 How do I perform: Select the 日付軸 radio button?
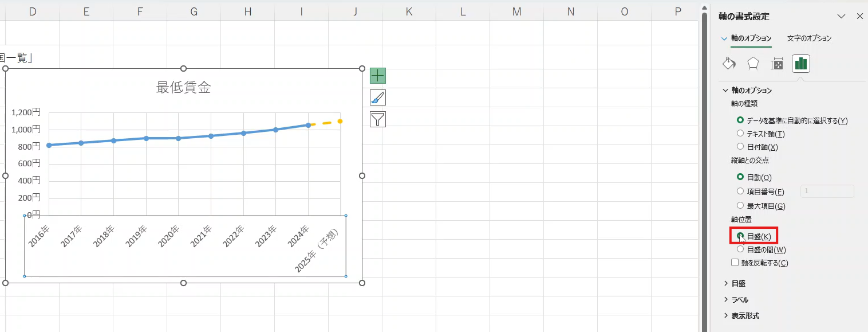740,147
